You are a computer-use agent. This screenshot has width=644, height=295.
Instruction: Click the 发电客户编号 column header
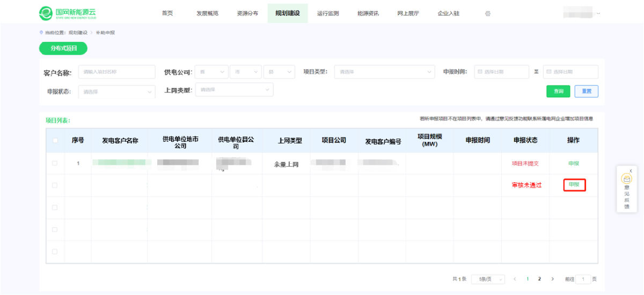pos(383,142)
